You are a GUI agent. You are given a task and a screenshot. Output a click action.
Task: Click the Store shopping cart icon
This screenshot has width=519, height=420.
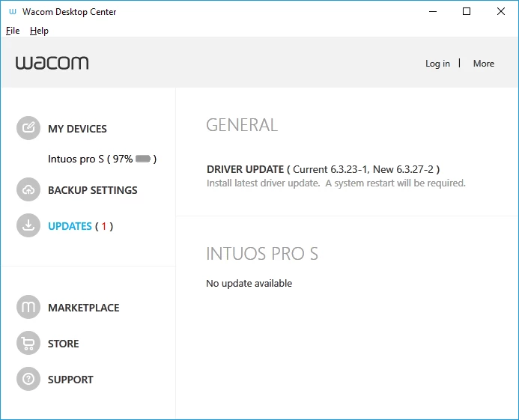click(28, 343)
